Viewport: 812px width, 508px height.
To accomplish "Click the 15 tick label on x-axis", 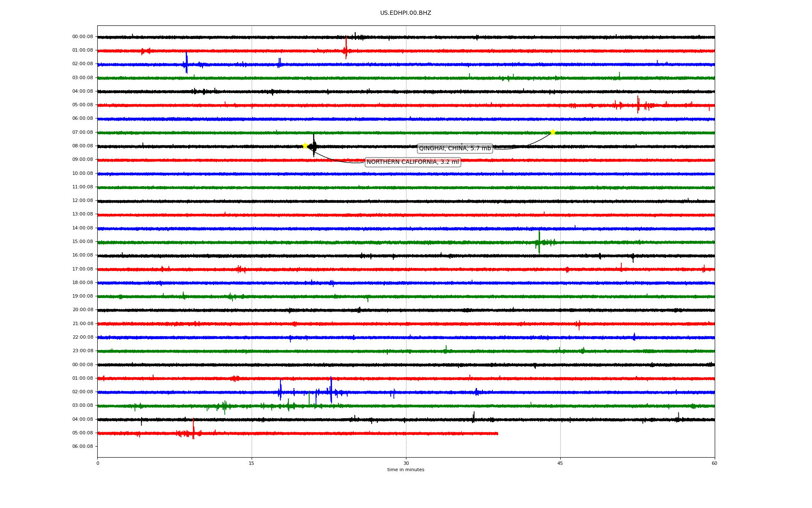I will pyautogui.click(x=252, y=463).
